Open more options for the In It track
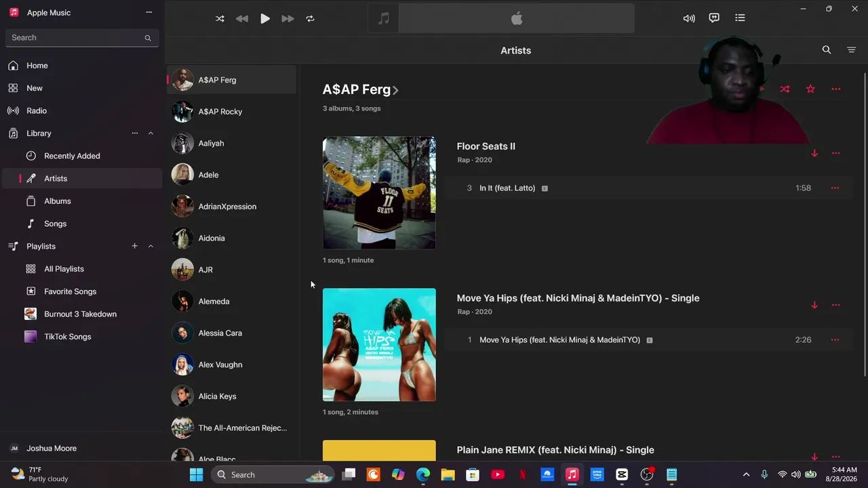 click(x=835, y=188)
